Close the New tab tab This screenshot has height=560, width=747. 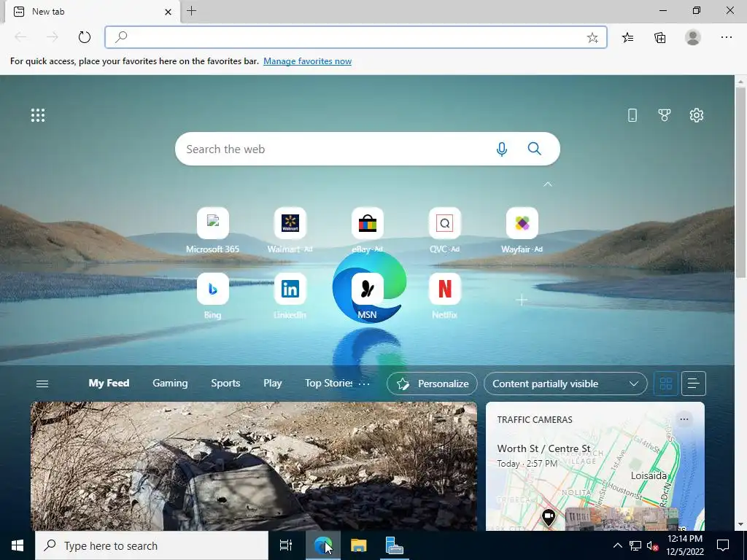169,12
